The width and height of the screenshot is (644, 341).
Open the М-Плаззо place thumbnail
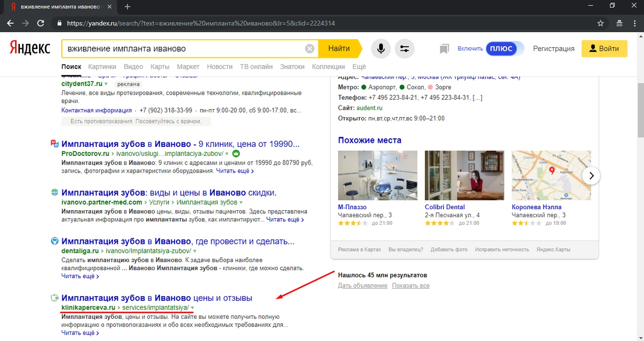pos(378,176)
